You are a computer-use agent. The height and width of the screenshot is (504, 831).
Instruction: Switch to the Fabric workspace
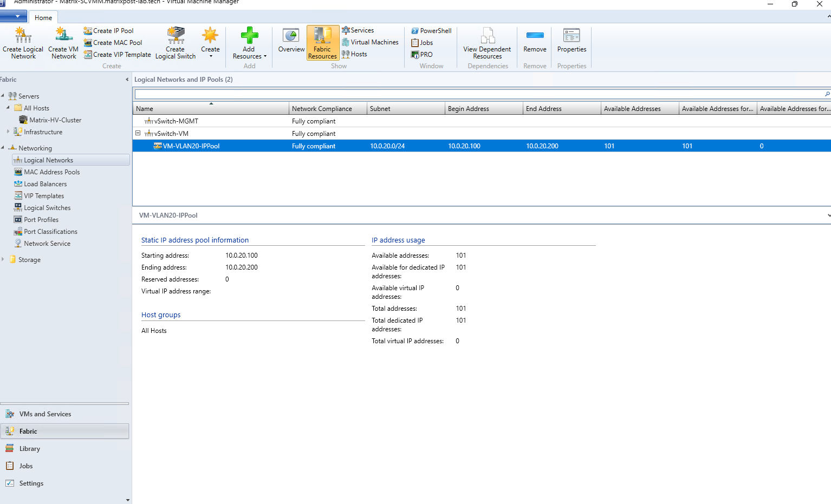[64, 431]
